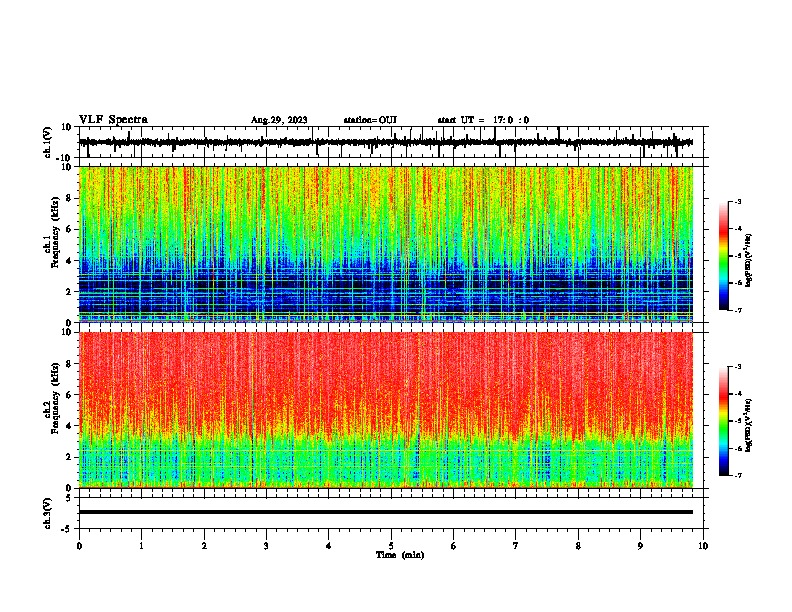Click the ch.1 voltage waveform trace
Viewport: 792px width, 612px height.
click(386, 142)
